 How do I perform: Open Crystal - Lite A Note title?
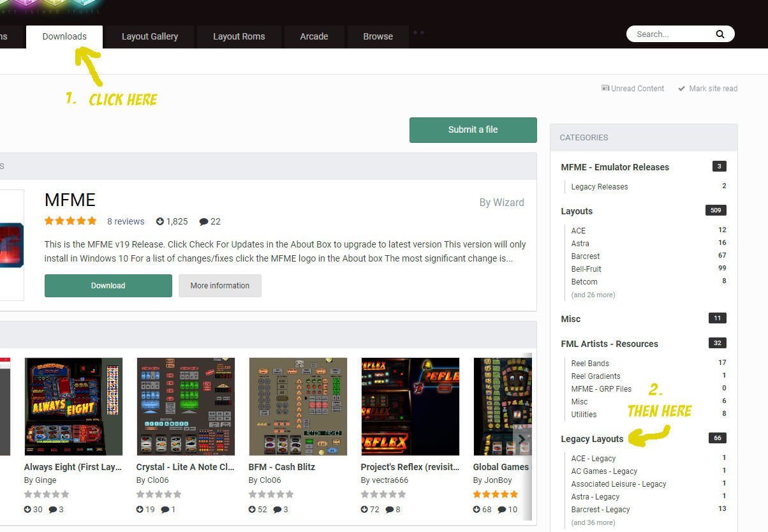pyautogui.click(x=185, y=467)
